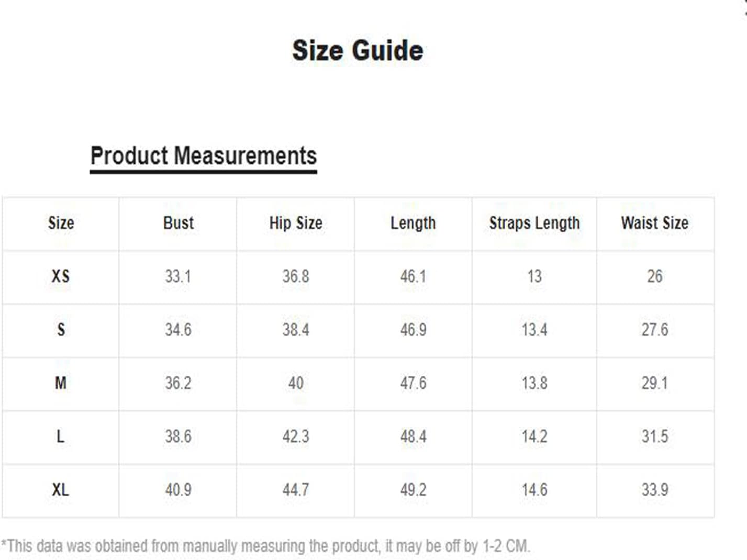Select the Straps Length column header
747x560 pixels.
(x=534, y=223)
